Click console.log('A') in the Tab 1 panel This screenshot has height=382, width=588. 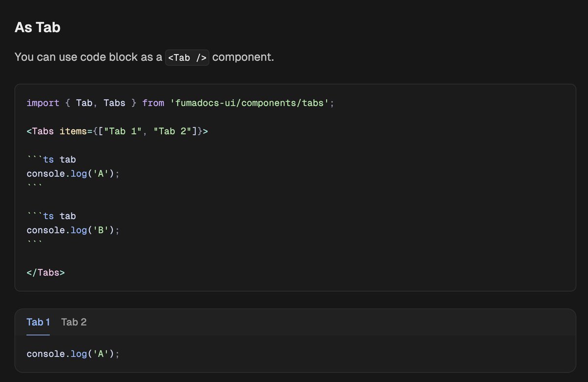click(73, 353)
